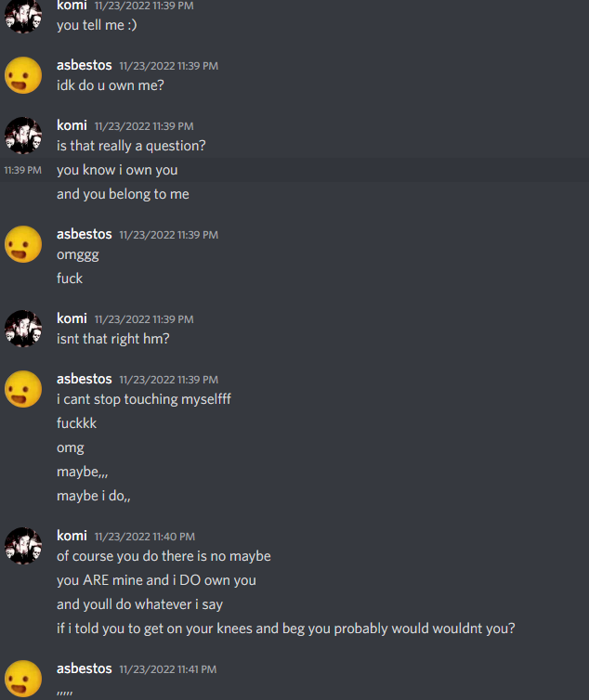Click "komi" username above "is that really a question?"
The image size is (589, 700).
pos(72,125)
